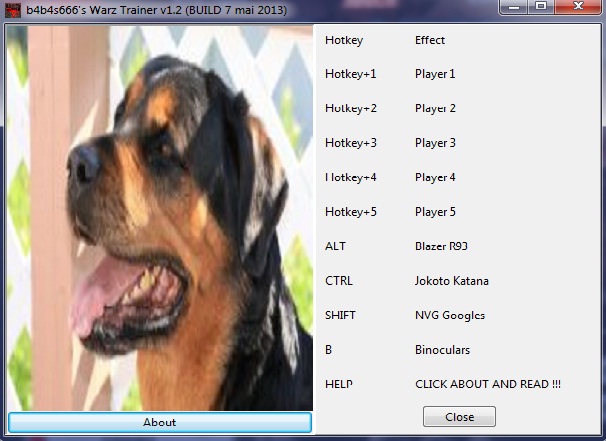The width and height of the screenshot is (606, 441).
Task: Click the 'Binoculars' effect text
Action: tap(443, 350)
